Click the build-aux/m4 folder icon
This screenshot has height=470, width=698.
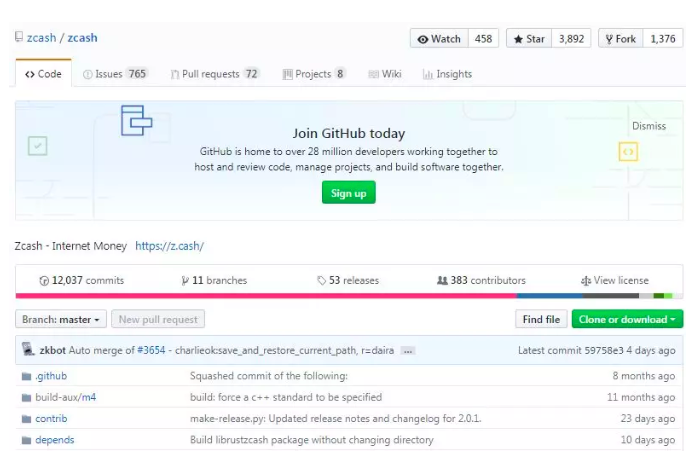pyautogui.click(x=27, y=397)
